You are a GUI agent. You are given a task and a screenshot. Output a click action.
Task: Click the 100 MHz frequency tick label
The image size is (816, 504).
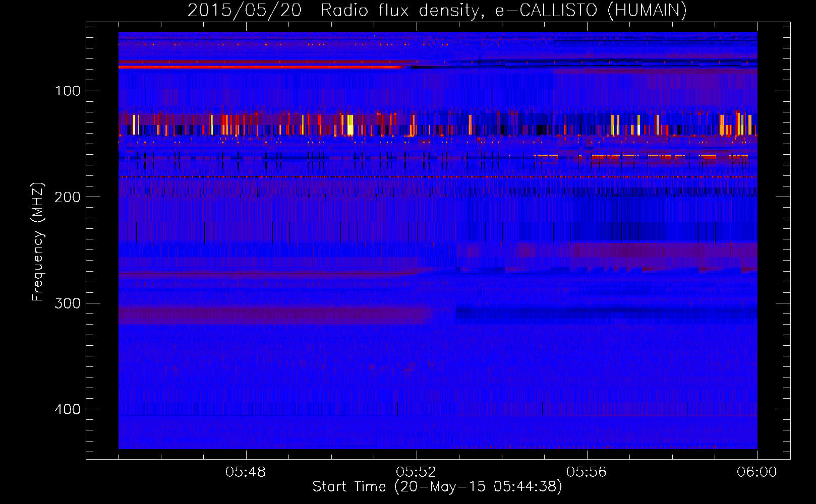tap(68, 91)
